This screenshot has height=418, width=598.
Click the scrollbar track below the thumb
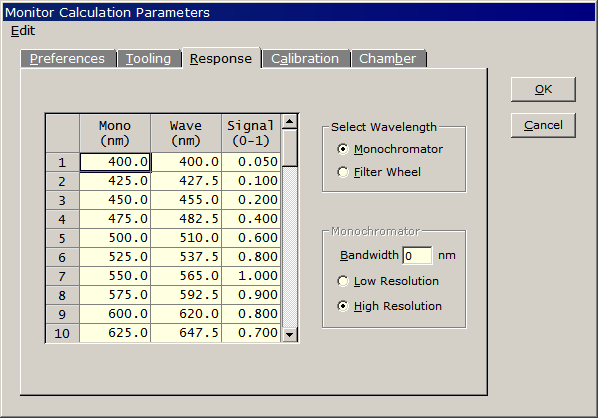(x=290, y=247)
